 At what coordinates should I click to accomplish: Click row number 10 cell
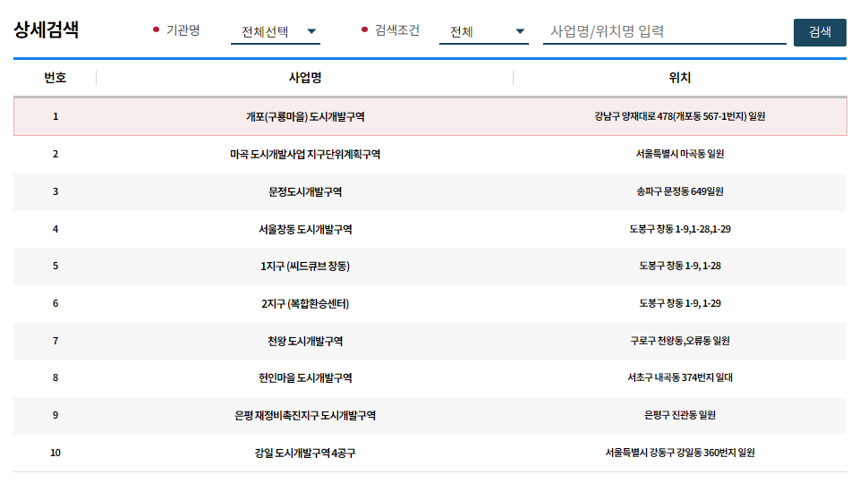tap(55, 453)
